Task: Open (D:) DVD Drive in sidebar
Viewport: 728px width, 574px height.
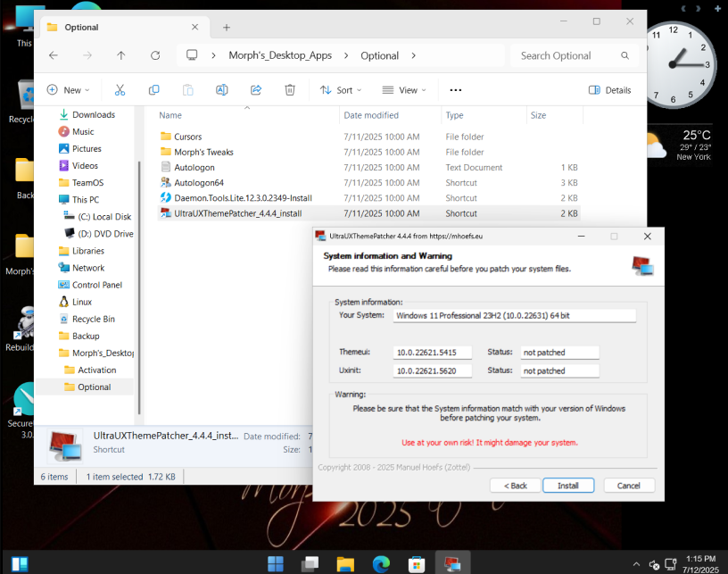Action: point(99,234)
